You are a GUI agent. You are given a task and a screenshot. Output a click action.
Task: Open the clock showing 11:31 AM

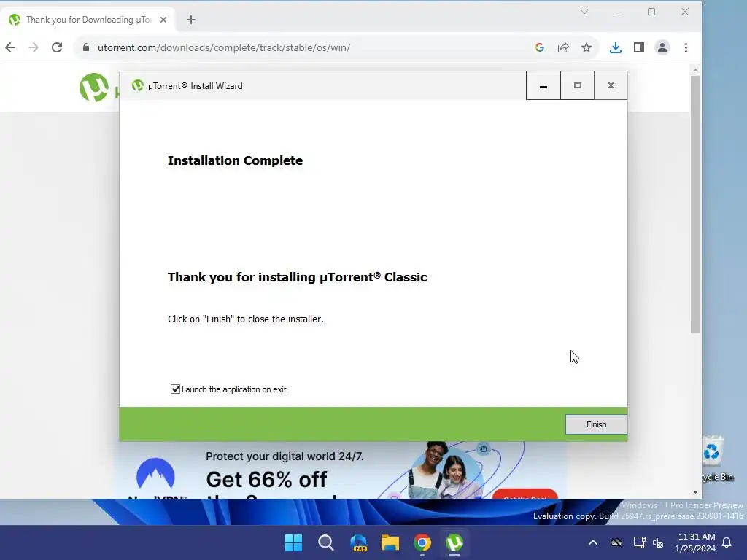[x=696, y=542]
